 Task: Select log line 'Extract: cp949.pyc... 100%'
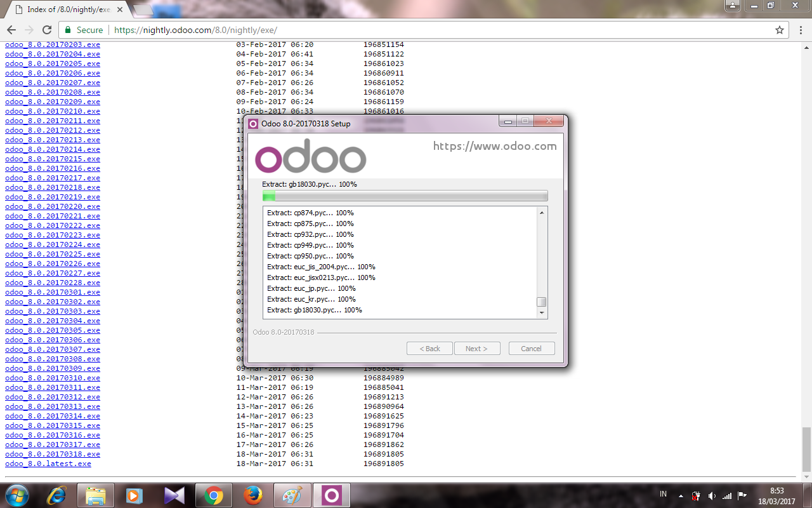coord(310,245)
